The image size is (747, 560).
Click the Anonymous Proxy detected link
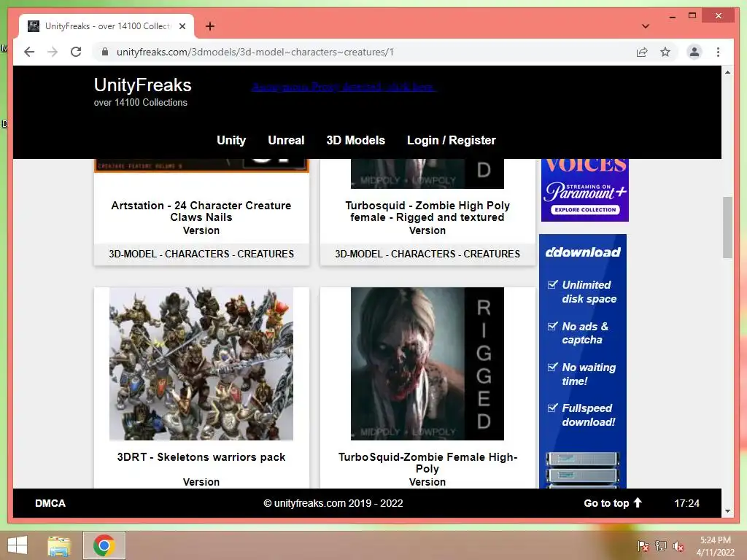click(x=344, y=87)
